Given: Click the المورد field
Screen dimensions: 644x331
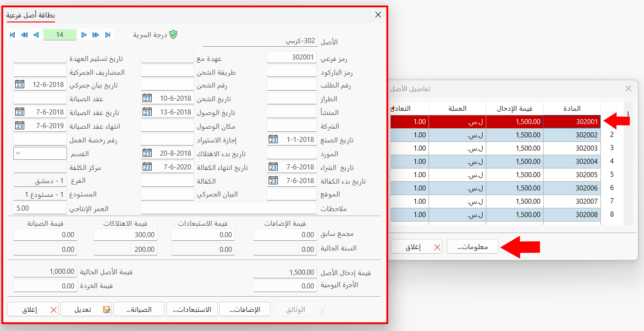Looking at the screenshot, I should (x=292, y=153).
